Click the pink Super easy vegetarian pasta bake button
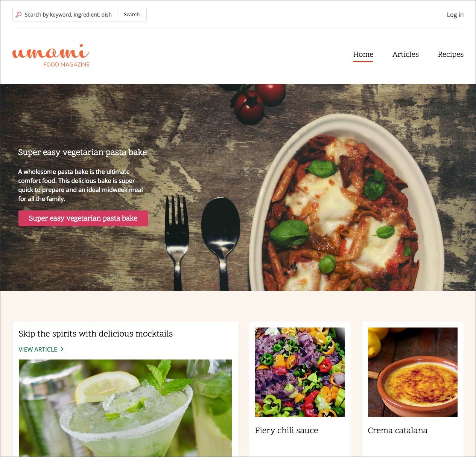This screenshot has width=476, height=457. pos(83,218)
